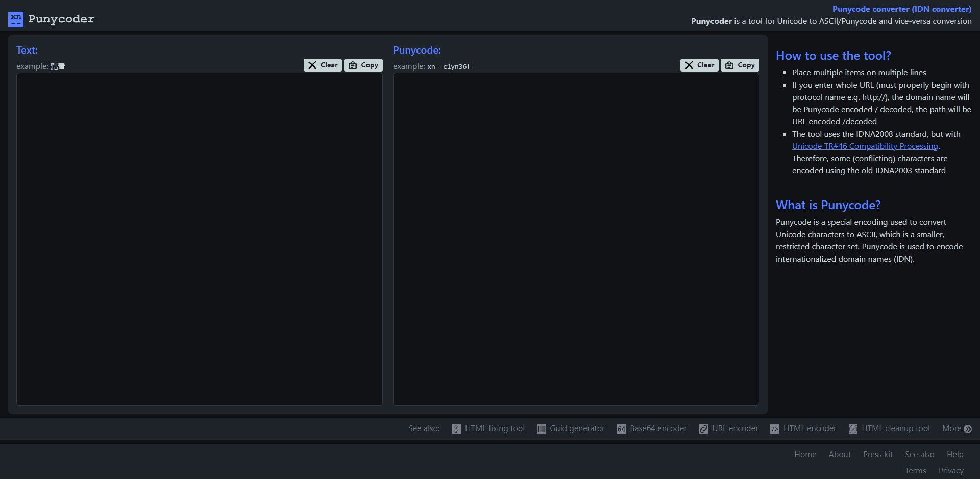Open the Punycoder site title
Viewport: 980px width, 479px height.
coord(61,19)
